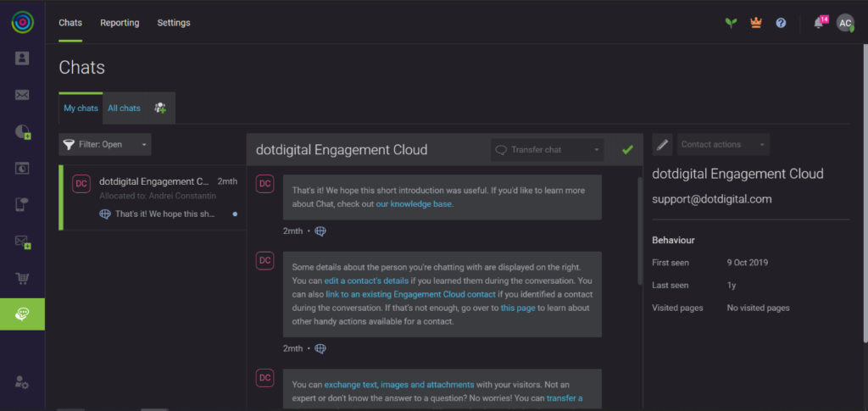Open the dotdigital Engagement Cloud chat list item
The width and height of the screenshot is (868, 411).
click(x=153, y=197)
